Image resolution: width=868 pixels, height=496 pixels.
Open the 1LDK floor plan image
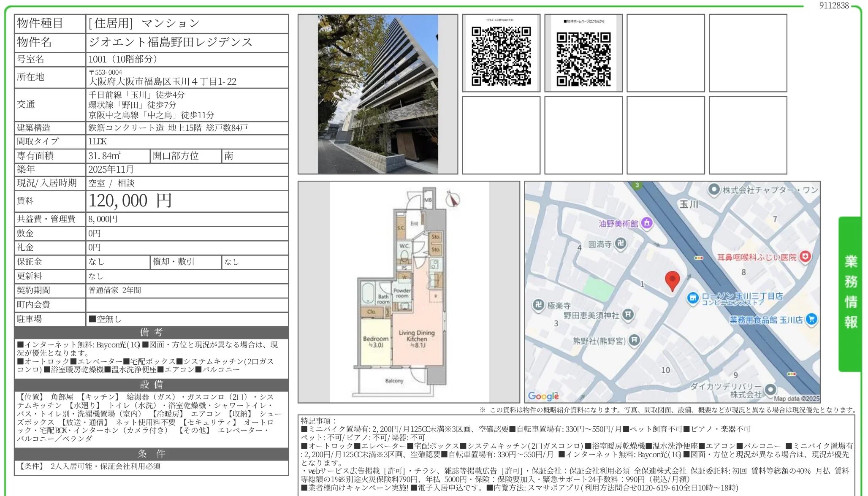point(409,292)
